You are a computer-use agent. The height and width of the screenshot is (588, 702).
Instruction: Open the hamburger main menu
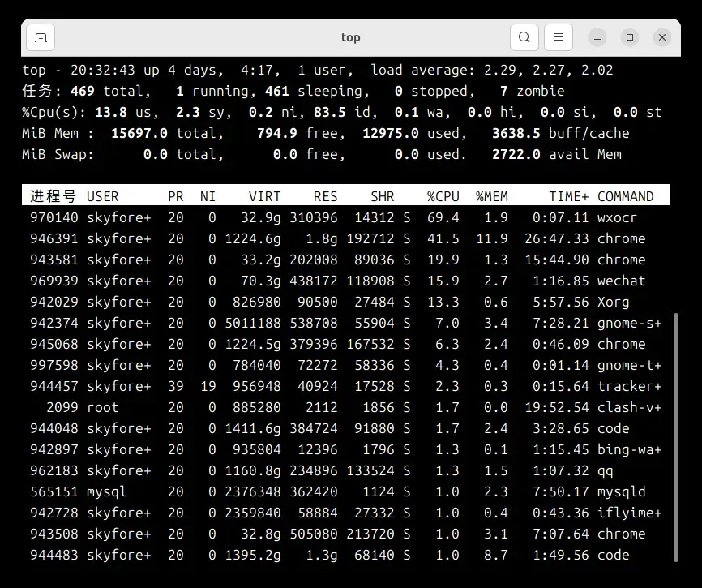[559, 37]
